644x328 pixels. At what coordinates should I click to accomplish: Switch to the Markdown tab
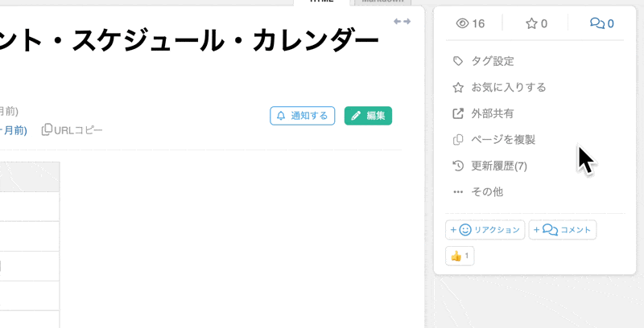click(382, 2)
